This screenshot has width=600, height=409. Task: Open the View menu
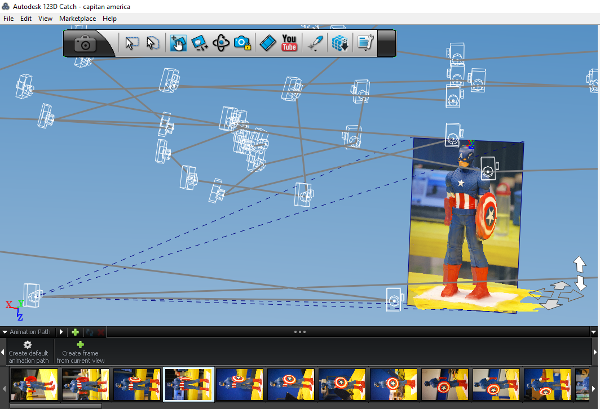(x=45, y=18)
